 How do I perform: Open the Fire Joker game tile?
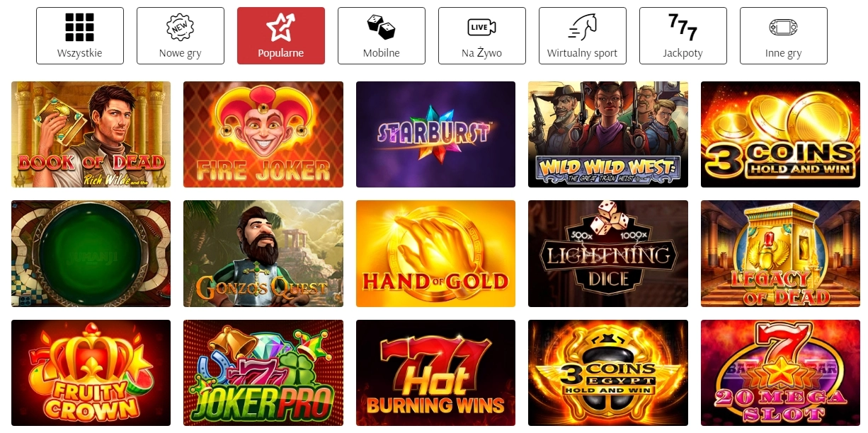pos(263,134)
